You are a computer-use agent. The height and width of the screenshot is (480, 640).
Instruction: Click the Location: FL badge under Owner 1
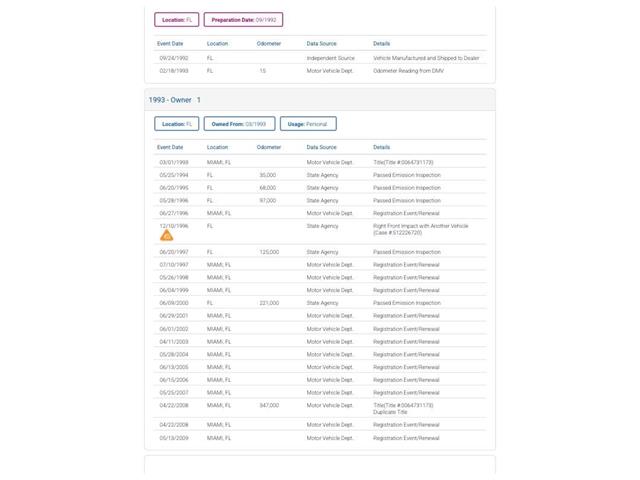[177, 124]
